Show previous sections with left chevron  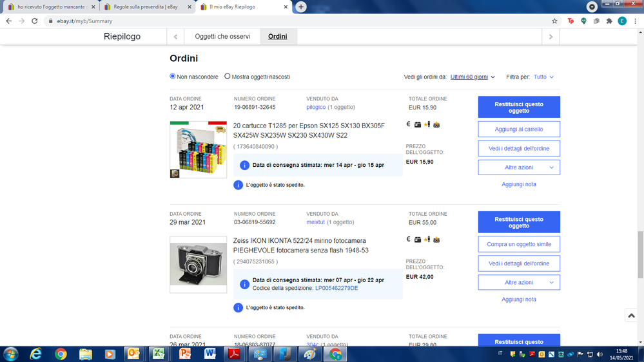[175, 37]
